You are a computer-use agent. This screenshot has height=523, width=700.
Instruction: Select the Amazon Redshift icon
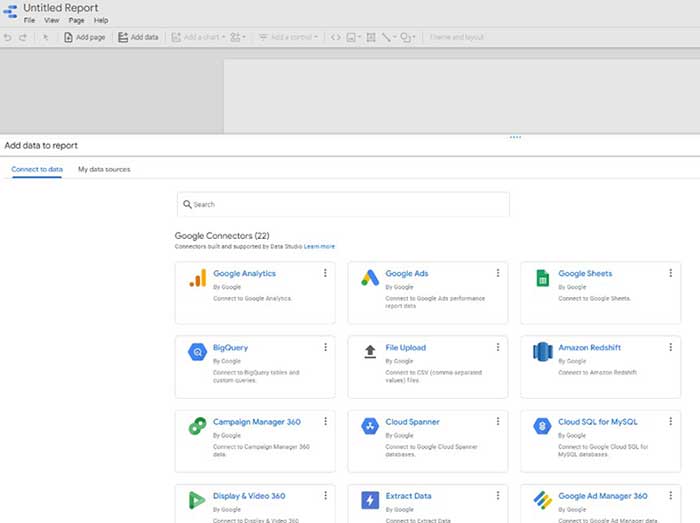click(x=542, y=352)
